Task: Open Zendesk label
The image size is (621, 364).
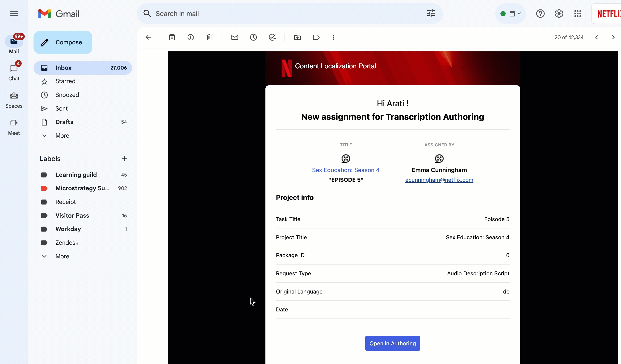Action: pyautogui.click(x=83, y=243)
